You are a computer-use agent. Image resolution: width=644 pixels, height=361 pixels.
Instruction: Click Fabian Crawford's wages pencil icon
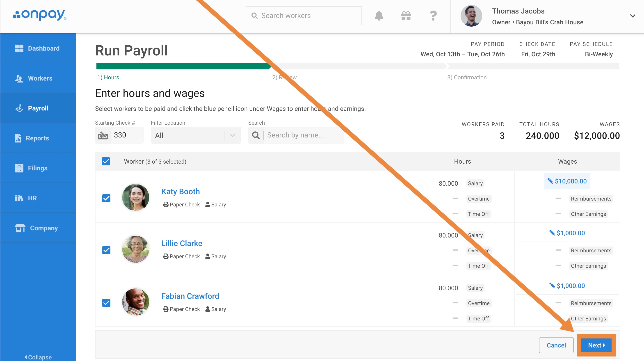[x=552, y=285]
